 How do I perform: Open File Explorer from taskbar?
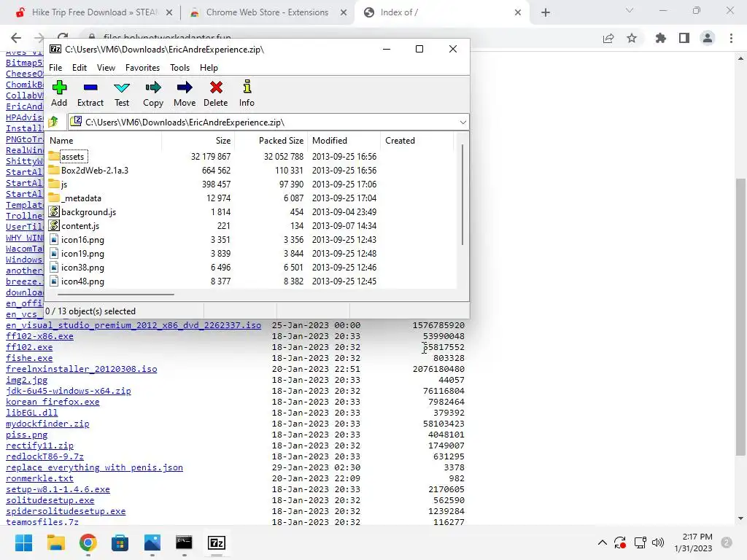[x=55, y=542]
